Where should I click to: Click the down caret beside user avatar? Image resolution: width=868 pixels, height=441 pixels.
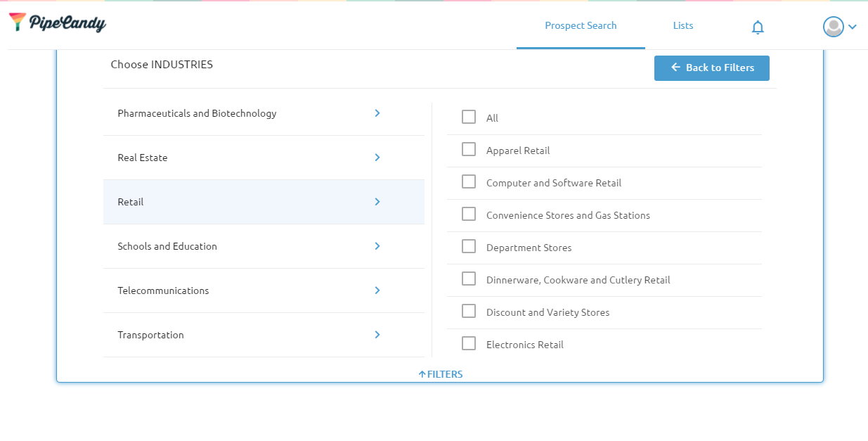pos(853,27)
